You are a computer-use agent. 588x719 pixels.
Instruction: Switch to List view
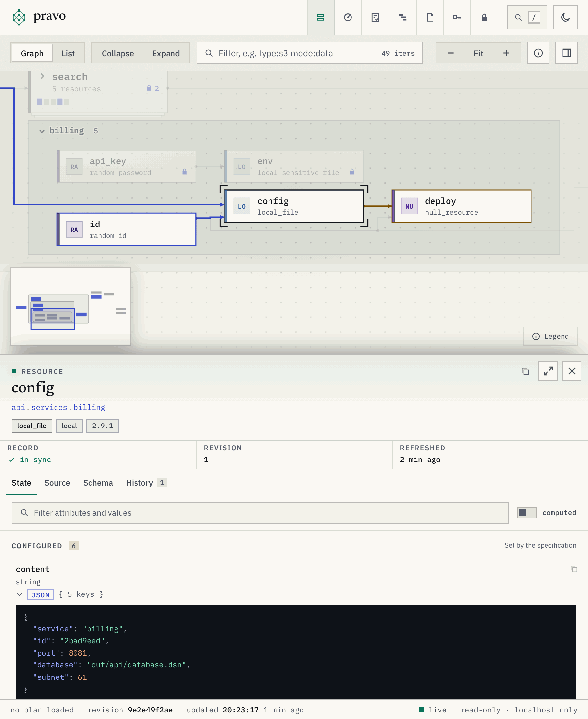(x=68, y=53)
